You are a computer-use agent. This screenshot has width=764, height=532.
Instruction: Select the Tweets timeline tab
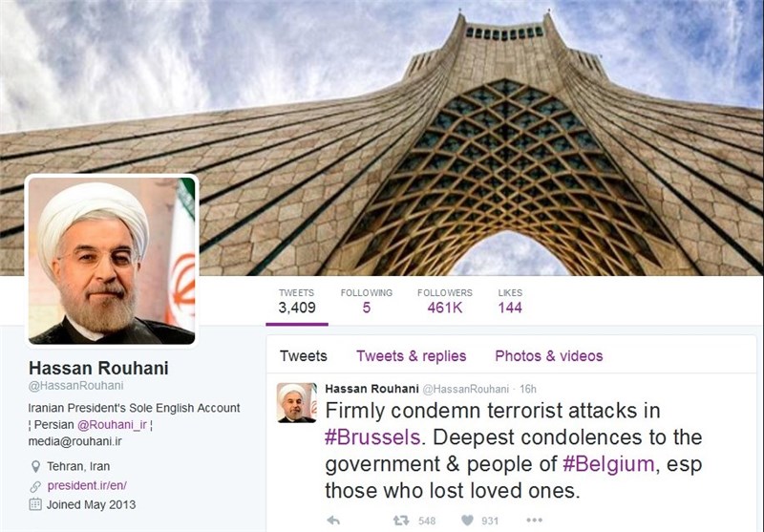pos(303,356)
